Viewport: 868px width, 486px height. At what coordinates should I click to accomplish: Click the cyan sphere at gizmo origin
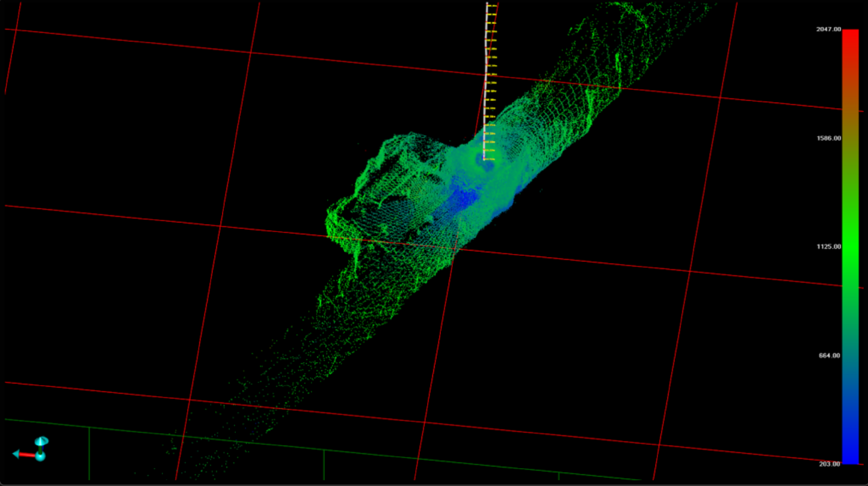[40, 456]
